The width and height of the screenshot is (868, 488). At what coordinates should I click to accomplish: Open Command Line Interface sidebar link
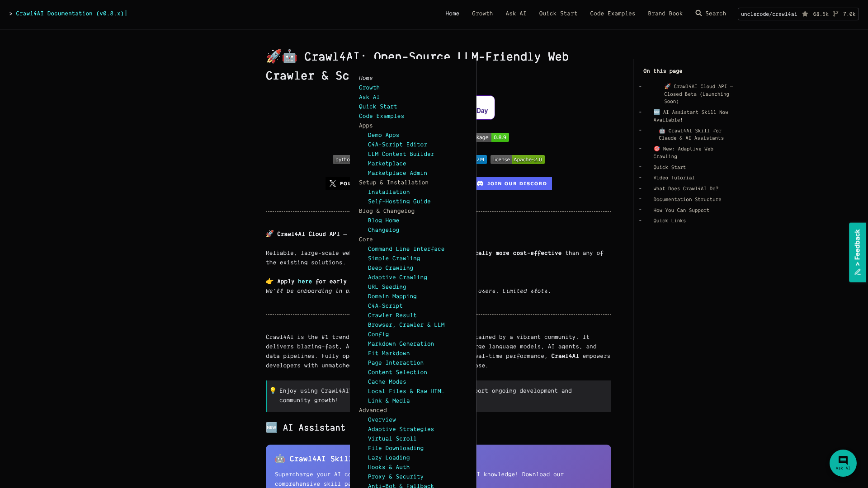click(x=406, y=249)
